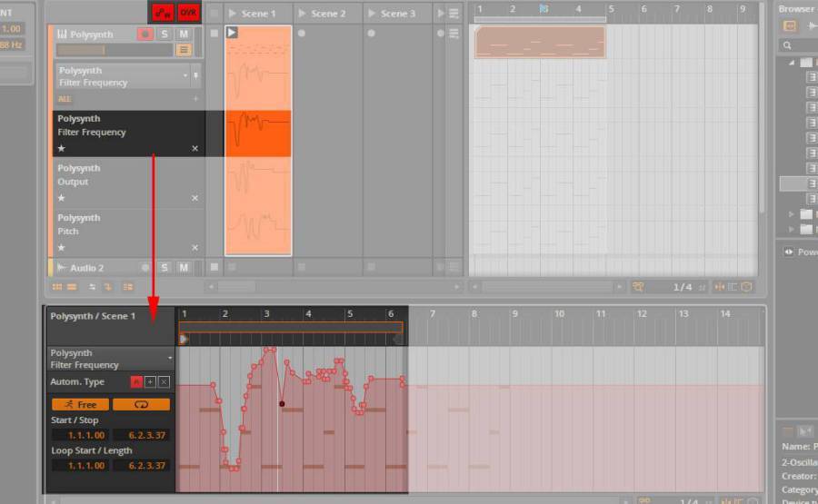Screen dimensions: 818x504
Task: Click the OVR overdub button
Action: [188, 13]
